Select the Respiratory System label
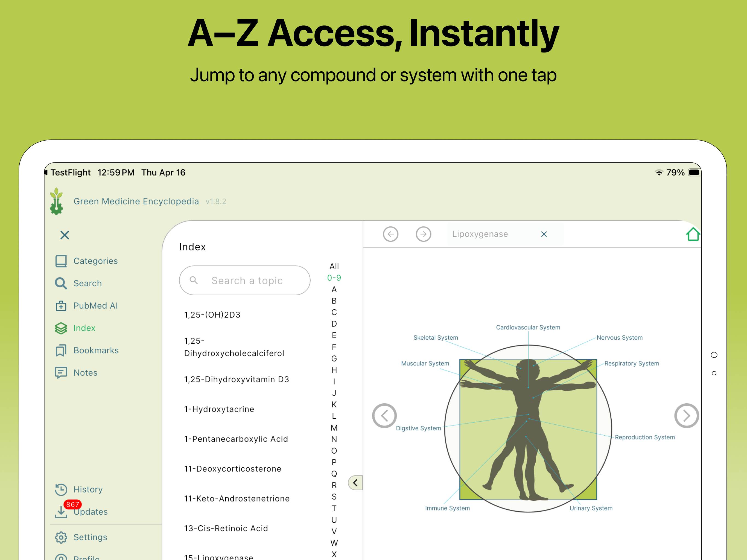The height and width of the screenshot is (560, 747). [x=632, y=363]
